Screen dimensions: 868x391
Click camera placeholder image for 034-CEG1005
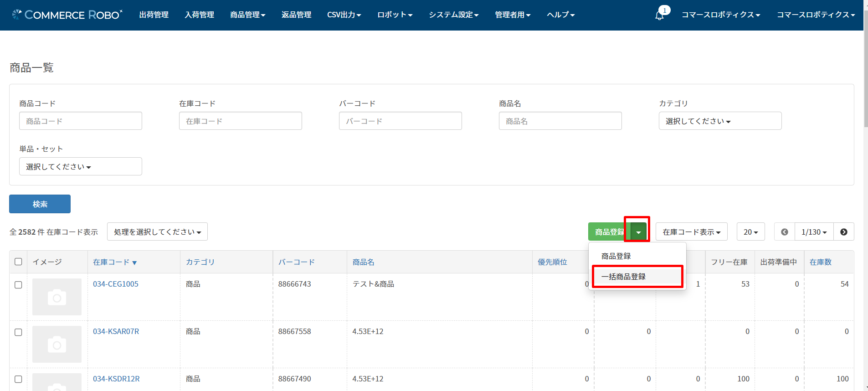point(57,297)
